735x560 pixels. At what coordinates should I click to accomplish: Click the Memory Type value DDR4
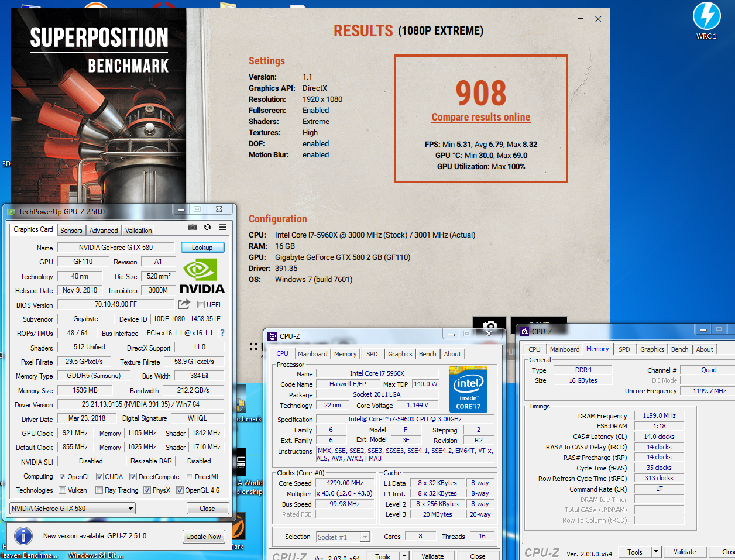[x=583, y=370]
